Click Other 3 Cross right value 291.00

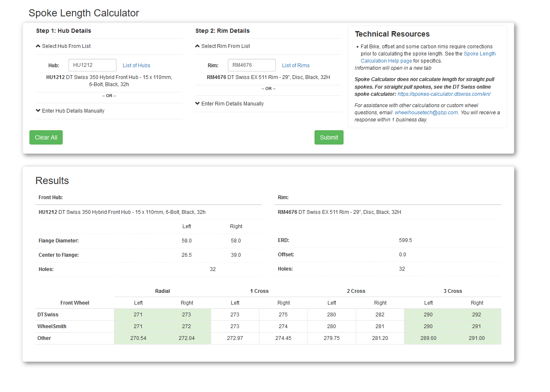click(477, 338)
